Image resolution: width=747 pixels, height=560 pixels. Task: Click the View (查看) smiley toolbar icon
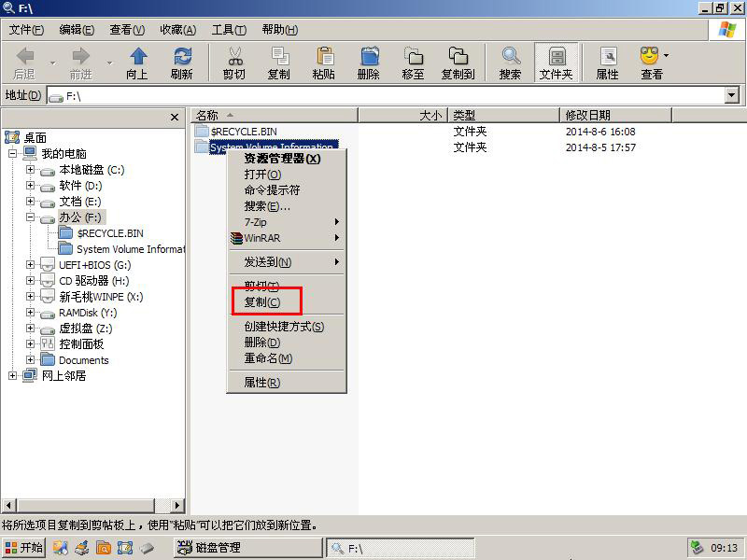pos(651,63)
